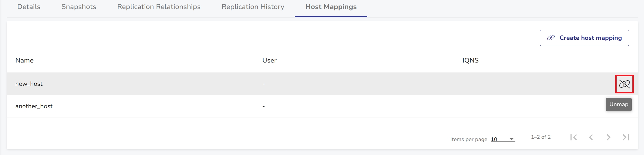
Task: Click the Name column header
Action: point(24,60)
